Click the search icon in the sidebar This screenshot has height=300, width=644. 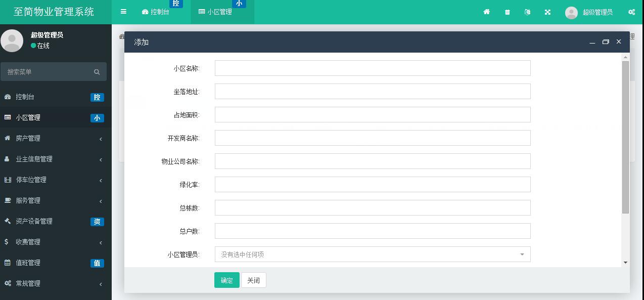click(97, 71)
